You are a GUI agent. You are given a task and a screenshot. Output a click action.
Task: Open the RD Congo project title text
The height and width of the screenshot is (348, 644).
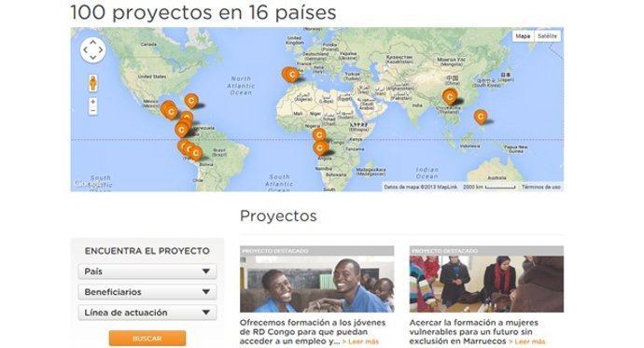coord(313,331)
